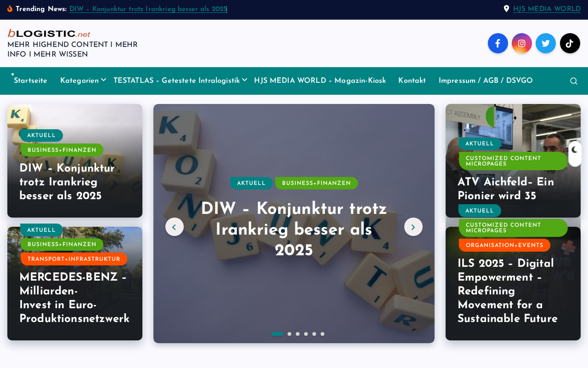Jump to the second carousel dot

289,334
